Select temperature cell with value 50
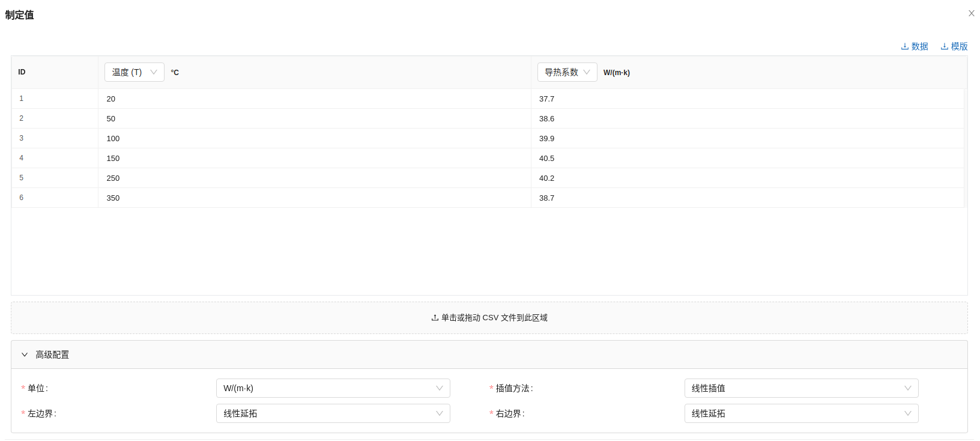Viewport: 980px width, 441px height. click(x=315, y=118)
